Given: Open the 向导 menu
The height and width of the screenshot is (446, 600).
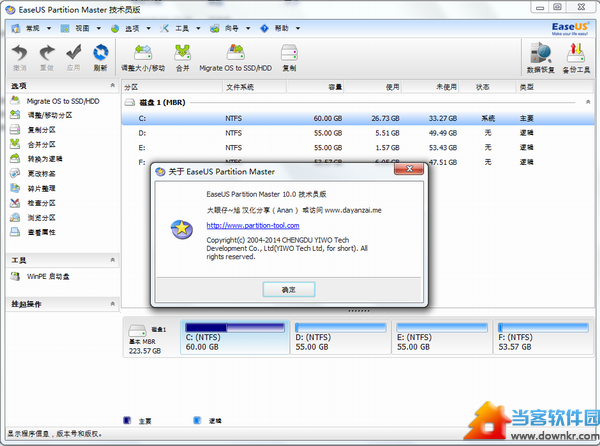Looking at the screenshot, I should point(232,28).
